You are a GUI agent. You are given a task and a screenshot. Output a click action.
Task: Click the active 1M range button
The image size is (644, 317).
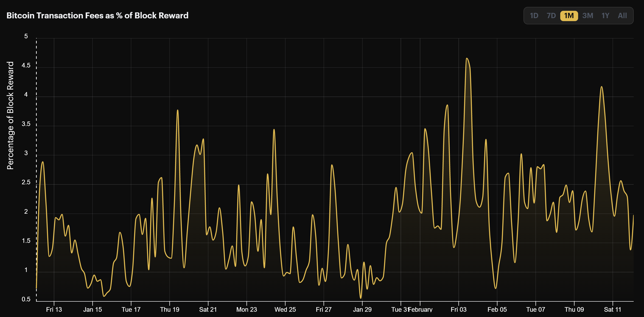569,16
